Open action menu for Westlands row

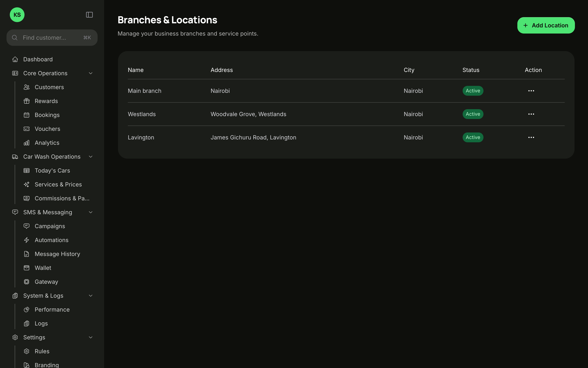531,114
